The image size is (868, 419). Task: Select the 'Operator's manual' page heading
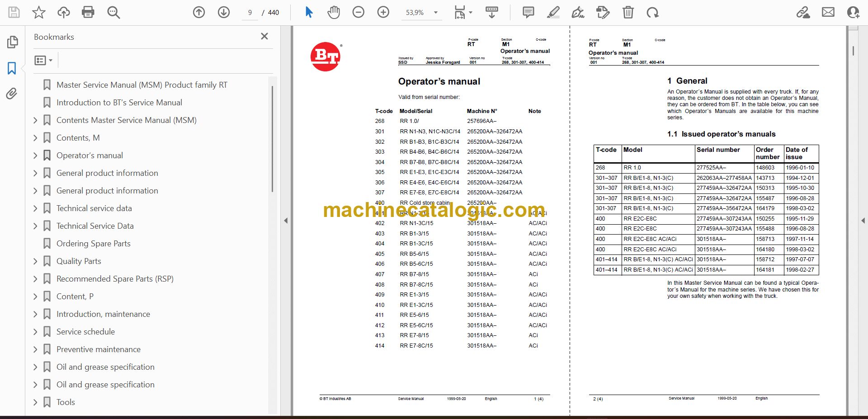tap(439, 81)
